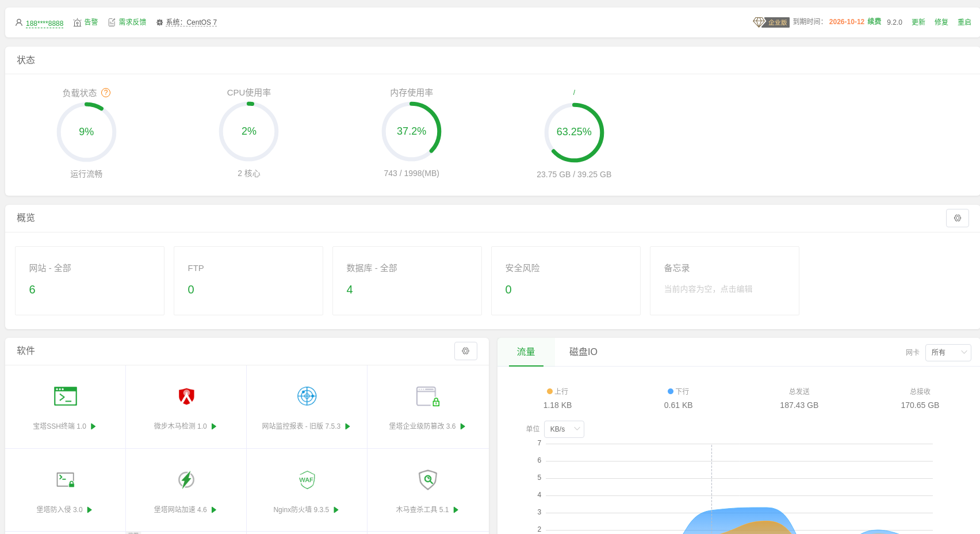The width and height of the screenshot is (980, 534).
Task: Open the 安全风险 overview card
Action: [x=566, y=281]
